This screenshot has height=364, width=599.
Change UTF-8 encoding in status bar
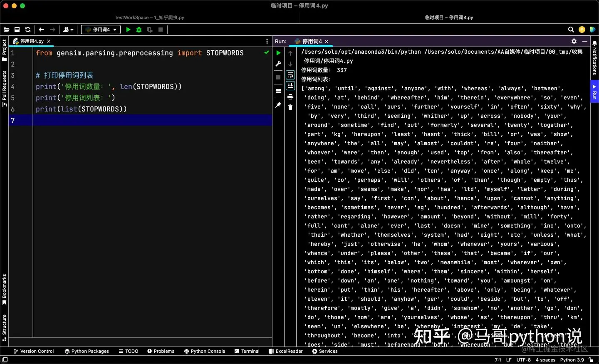click(523, 360)
